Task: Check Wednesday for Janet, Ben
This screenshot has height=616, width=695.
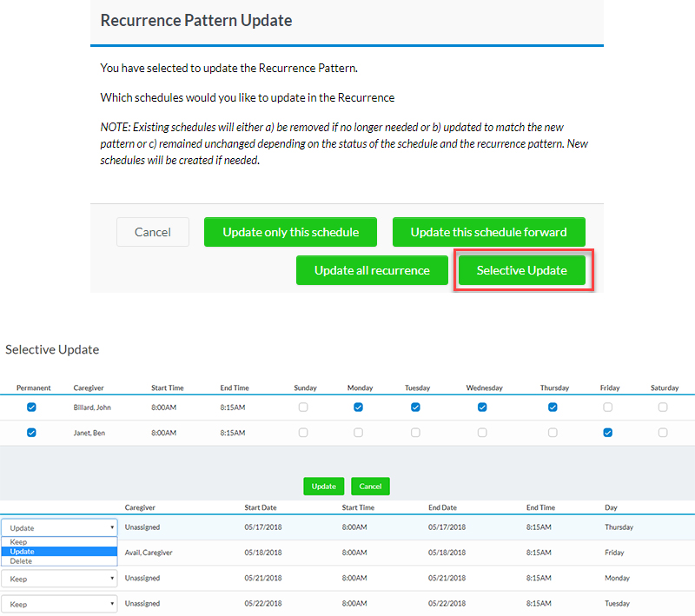Action: 483,433
